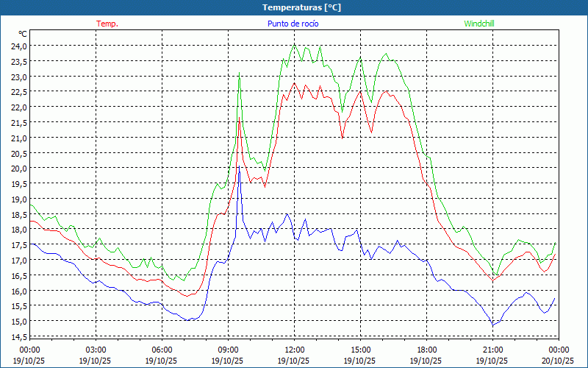Click the Temperaturas [°C] chart title
The image size is (588, 368).
click(301, 7)
